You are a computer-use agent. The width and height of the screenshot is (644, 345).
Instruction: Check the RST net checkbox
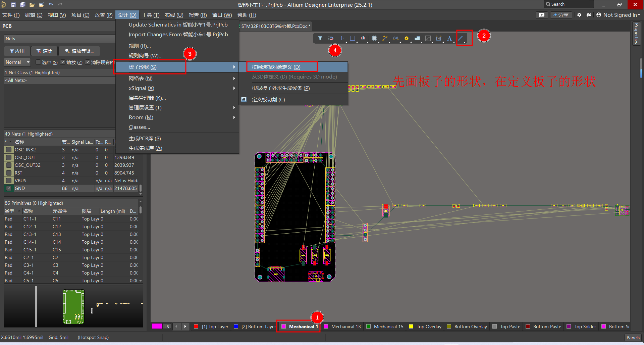coord(9,173)
